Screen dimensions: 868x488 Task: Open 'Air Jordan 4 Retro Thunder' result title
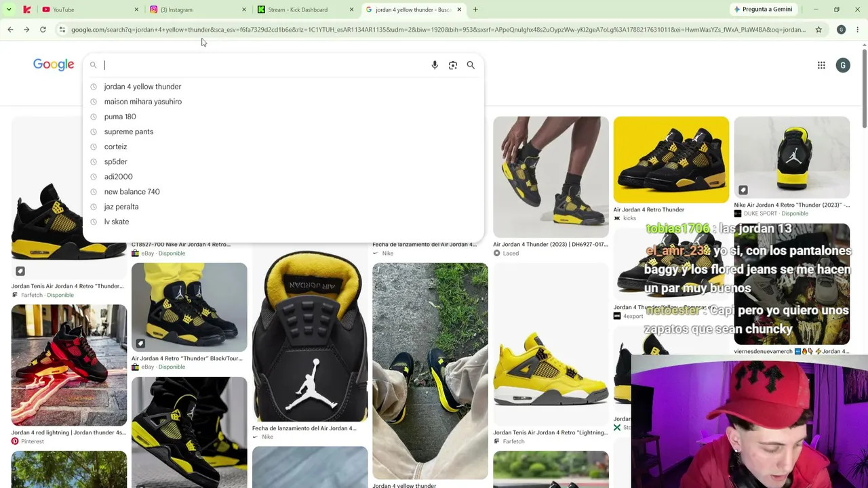(x=649, y=209)
